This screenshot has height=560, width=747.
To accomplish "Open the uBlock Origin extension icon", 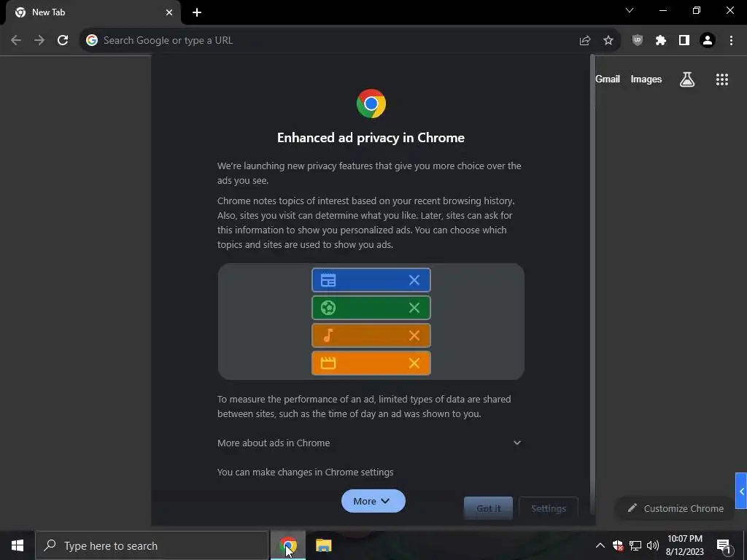I will point(638,41).
